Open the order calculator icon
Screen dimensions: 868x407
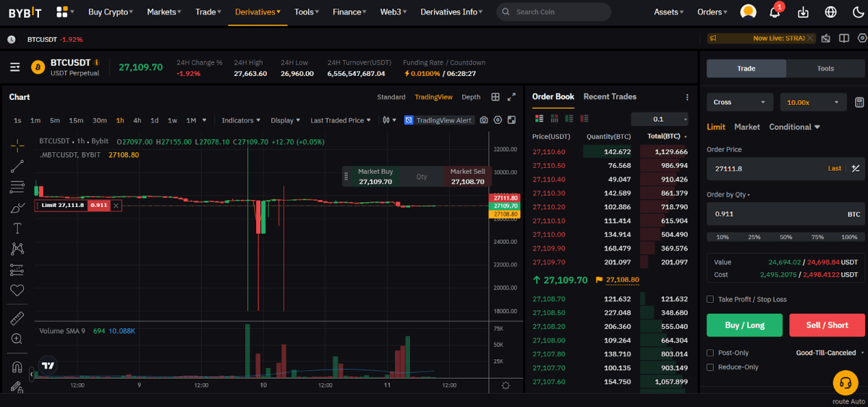point(859,103)
